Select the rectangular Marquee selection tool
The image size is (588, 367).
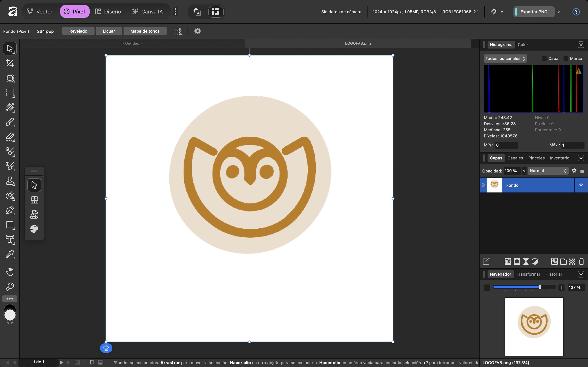10,93
